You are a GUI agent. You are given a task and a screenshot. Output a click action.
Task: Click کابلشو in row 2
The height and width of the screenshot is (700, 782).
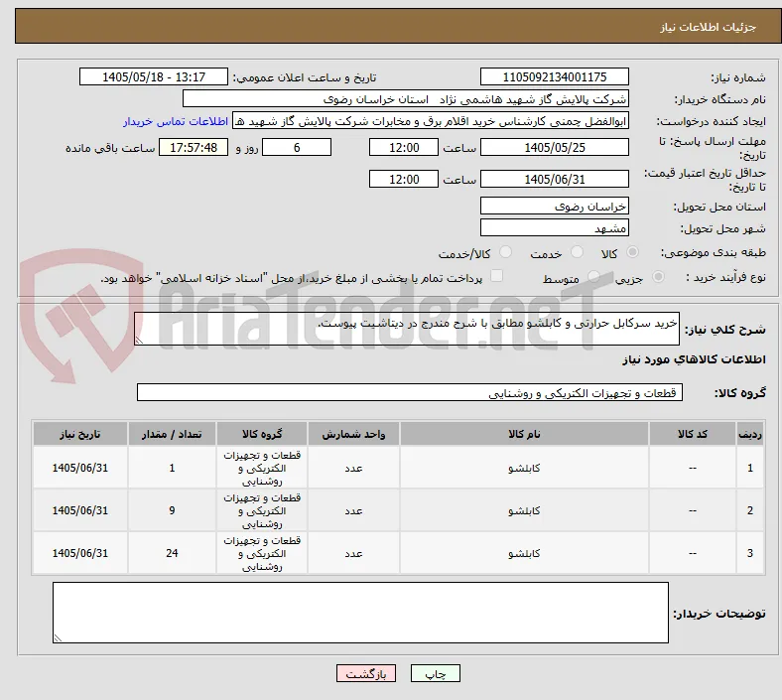click(x=524, y=511)
